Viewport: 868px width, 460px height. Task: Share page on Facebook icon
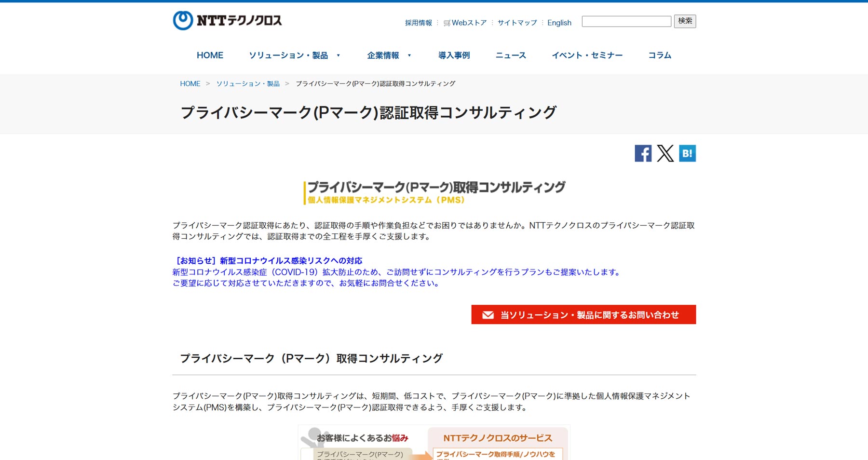pos(643,153)
